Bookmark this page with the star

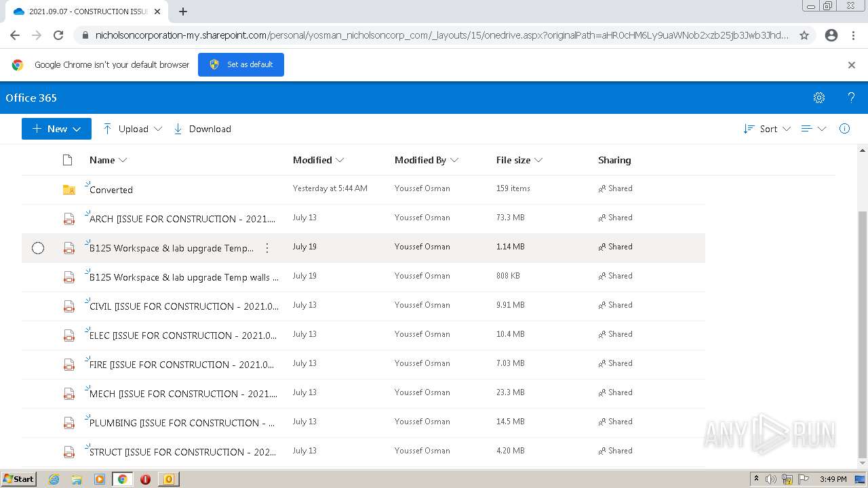(x=804, y=35)
